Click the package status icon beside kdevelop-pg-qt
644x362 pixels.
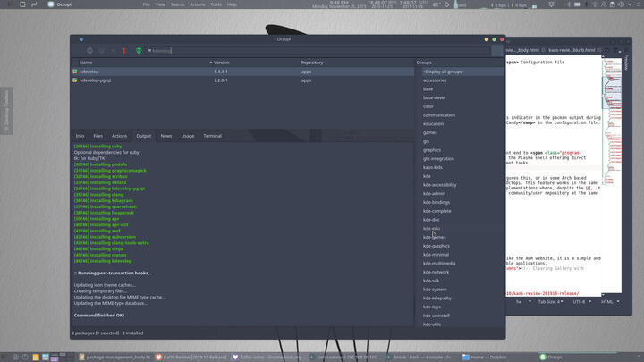click(x=75, y=80)
